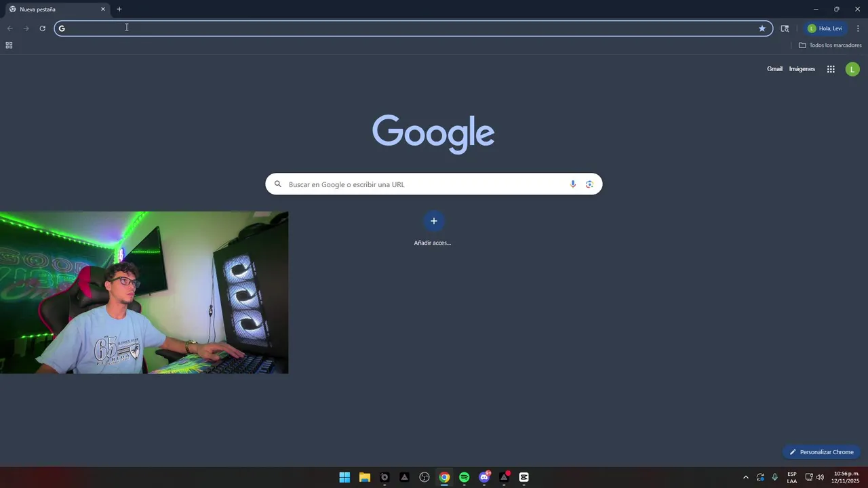
Task: Open CapCut from the taskbar
Action: tap(524, 477)
